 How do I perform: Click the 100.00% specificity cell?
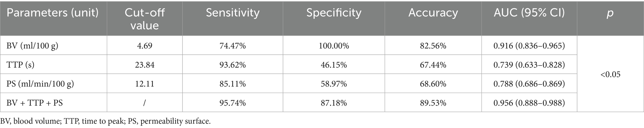tap(334, 46)
